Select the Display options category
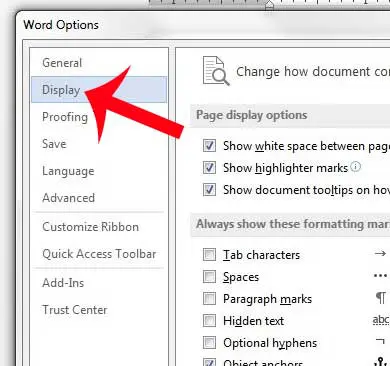390x366 pixels. 99,89
